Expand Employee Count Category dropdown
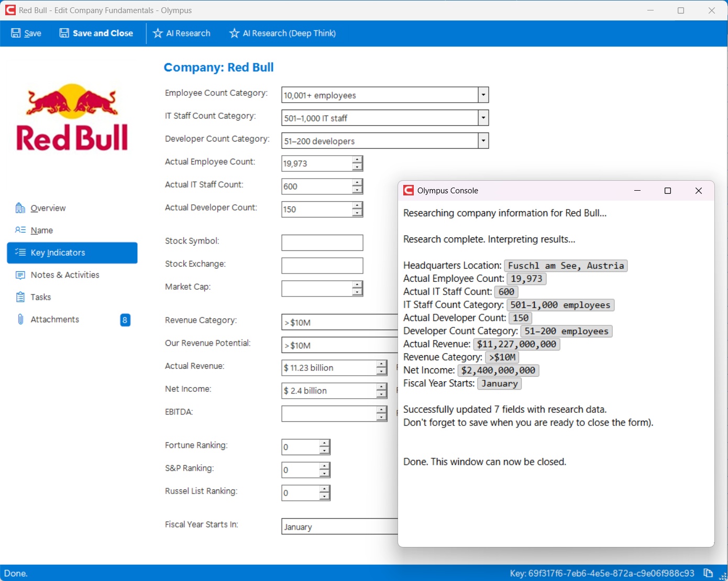This screenshot has width=728, height=581. [483, 95]
